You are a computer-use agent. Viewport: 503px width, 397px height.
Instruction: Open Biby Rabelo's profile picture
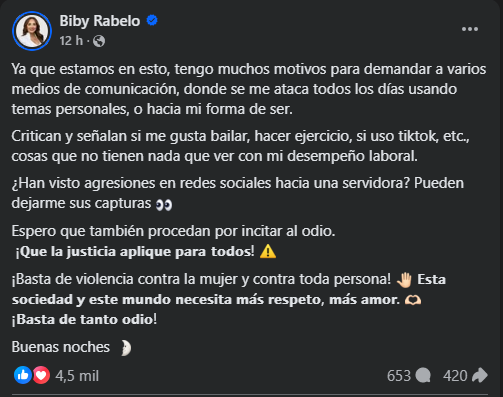[32, 31]
